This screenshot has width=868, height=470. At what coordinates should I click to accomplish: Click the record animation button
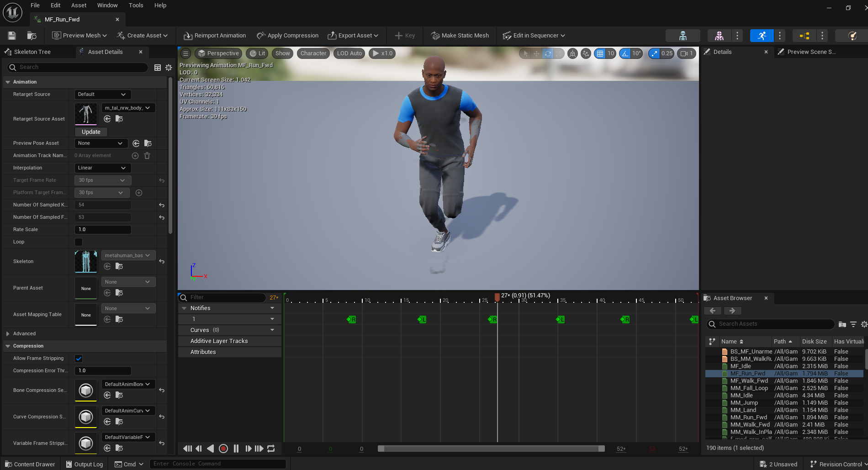click(223, 449)
